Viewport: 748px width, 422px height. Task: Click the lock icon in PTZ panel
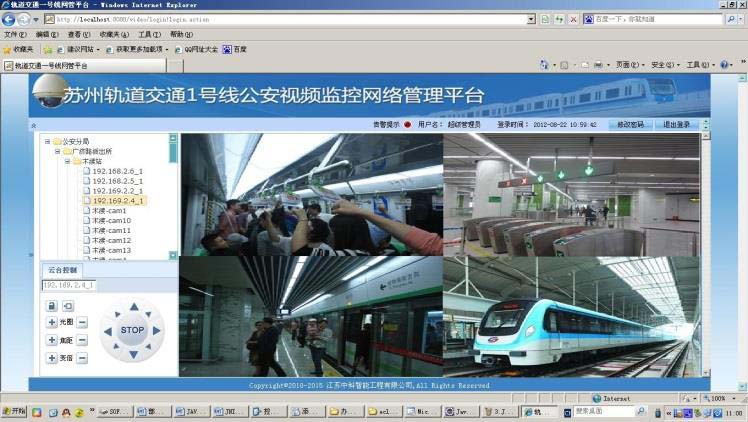tap(52, 306)
